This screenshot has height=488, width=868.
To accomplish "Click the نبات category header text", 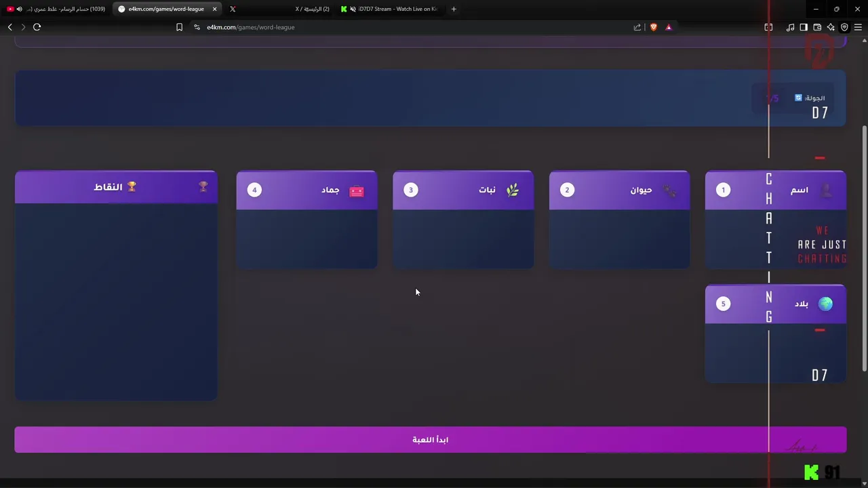I will click(x=487, y=190).
